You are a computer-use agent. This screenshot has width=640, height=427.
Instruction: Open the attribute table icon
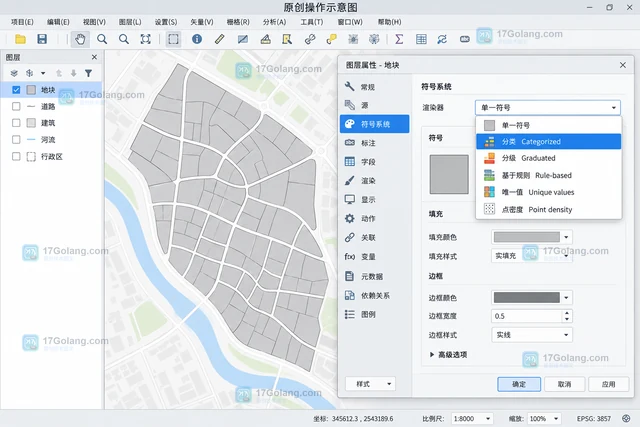tap(421, 39)
